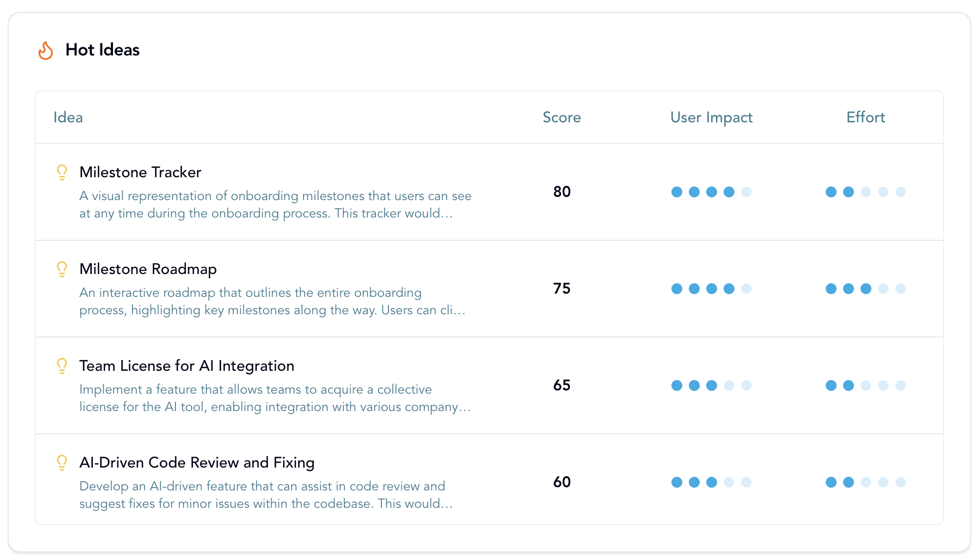The width and height of the screenshot is (980, 560).
Task: Sort by the User Impact column header
Action: click(711, 117)
